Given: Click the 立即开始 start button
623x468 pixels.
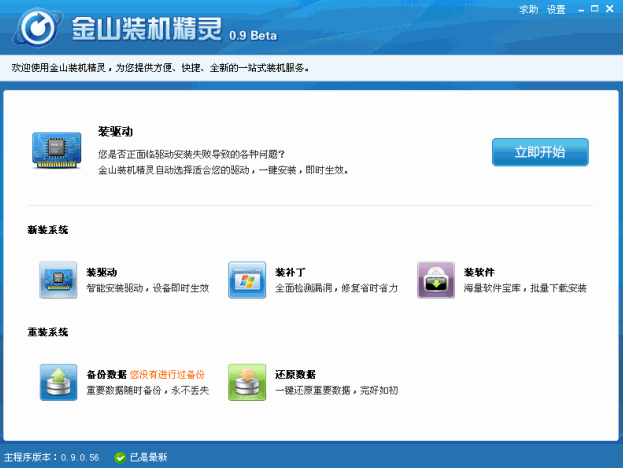Looking at the screenshot, I should 540,152.
